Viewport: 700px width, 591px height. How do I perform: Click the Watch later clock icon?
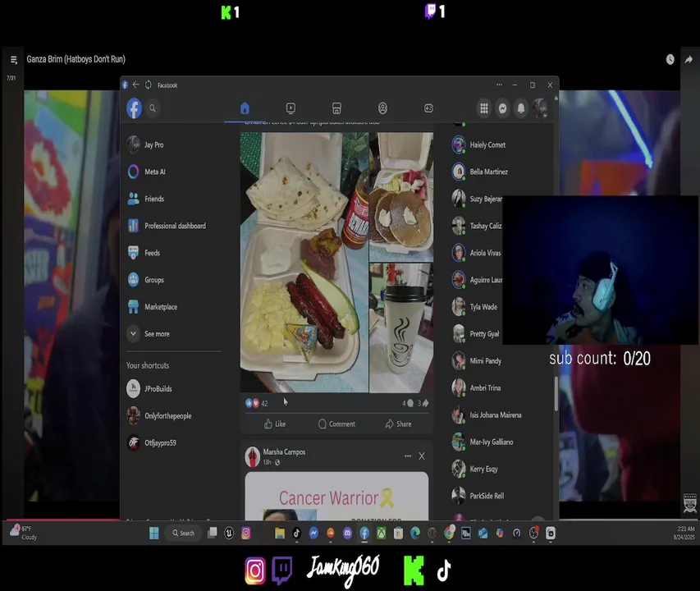670,59
